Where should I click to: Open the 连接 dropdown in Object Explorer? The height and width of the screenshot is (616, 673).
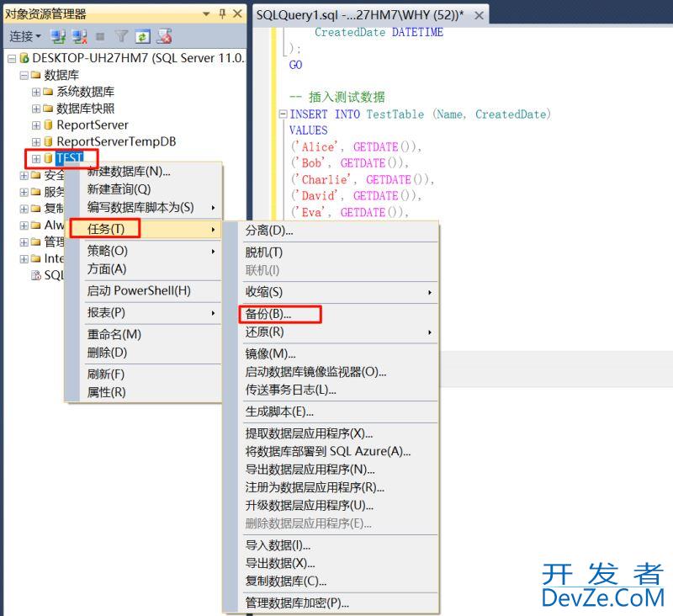pos(25,37)
